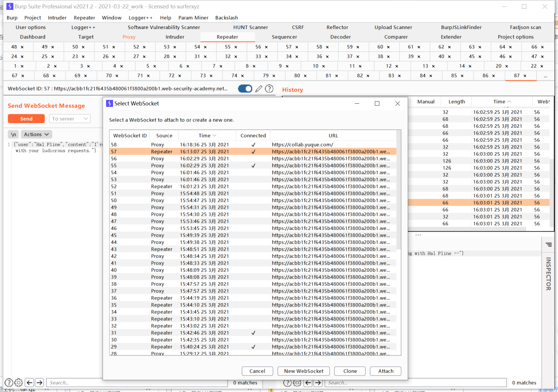Click Select WebSocket dialog Burp icon

(x=110, y=103)
